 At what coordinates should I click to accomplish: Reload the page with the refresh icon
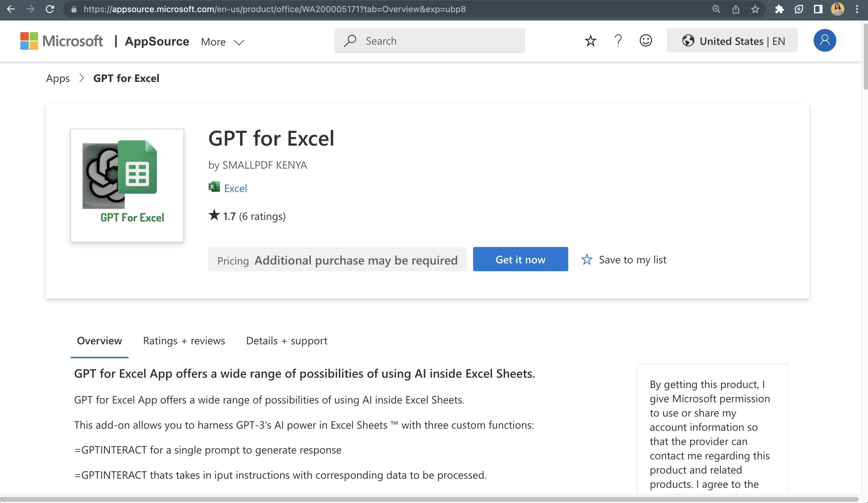pos(50,9)
